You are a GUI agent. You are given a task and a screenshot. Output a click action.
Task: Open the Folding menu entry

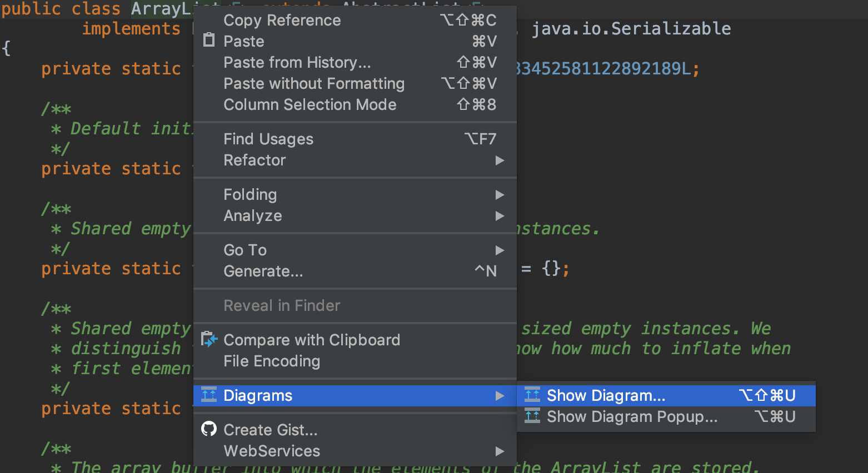click(355, 194)
